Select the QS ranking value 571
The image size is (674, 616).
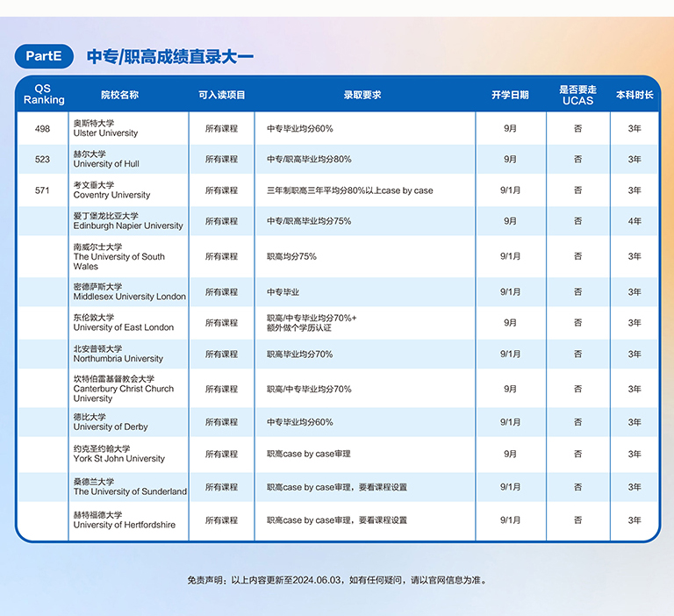(x=42, y=190)
